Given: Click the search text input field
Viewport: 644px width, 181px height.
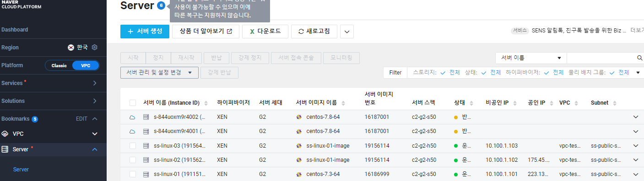Looking at the screenshot, I should point(601,58).
